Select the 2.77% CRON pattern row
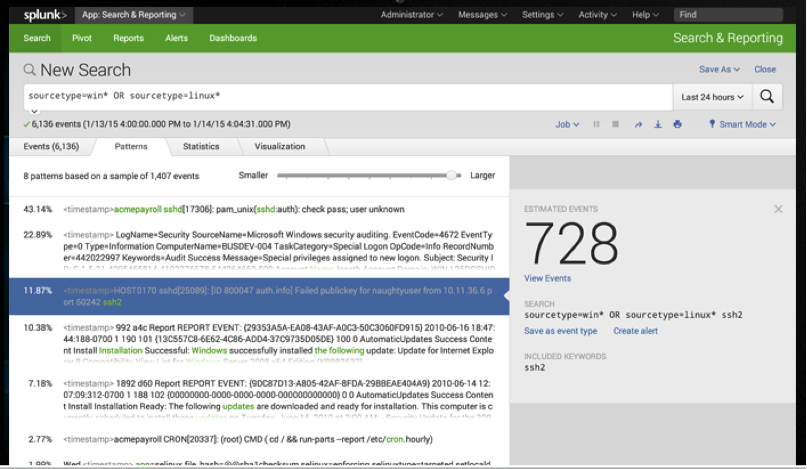 point(259,440)
